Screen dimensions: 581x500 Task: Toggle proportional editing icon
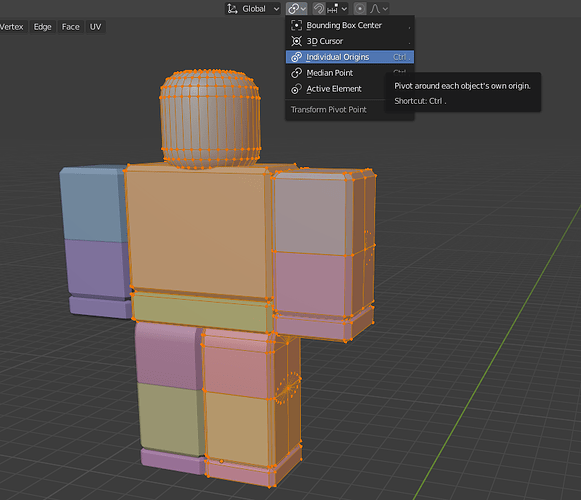pyautogui.click(x=359, y=9)
